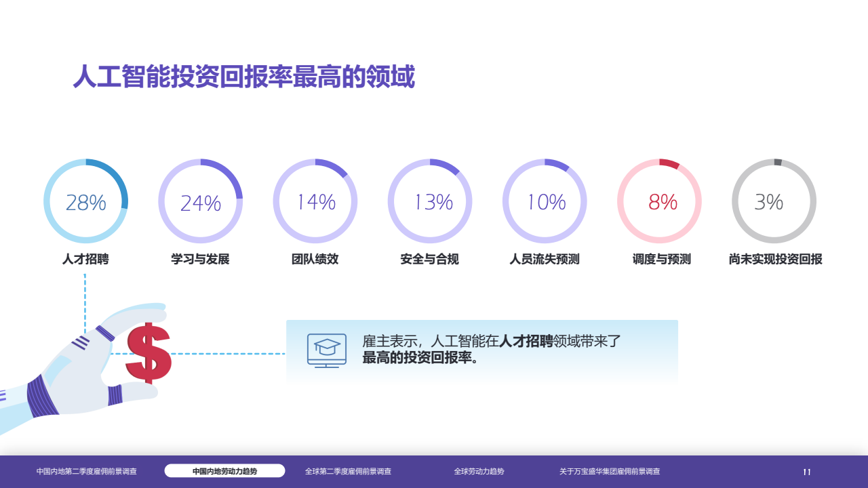
Task: Open 关于万宝盛华集团雇佣前景调查 link
Action: (x=609, y=471)
